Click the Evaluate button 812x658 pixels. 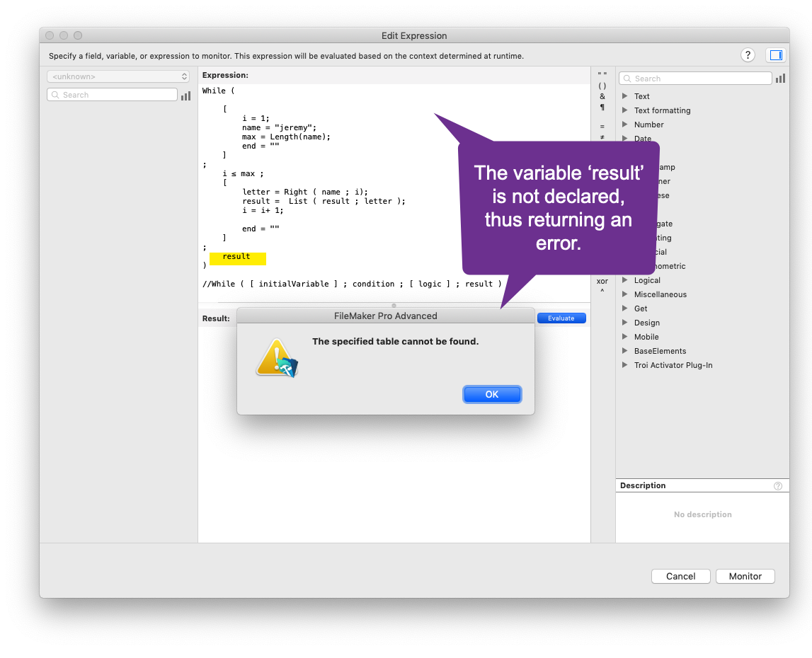[x=561, y=318]
